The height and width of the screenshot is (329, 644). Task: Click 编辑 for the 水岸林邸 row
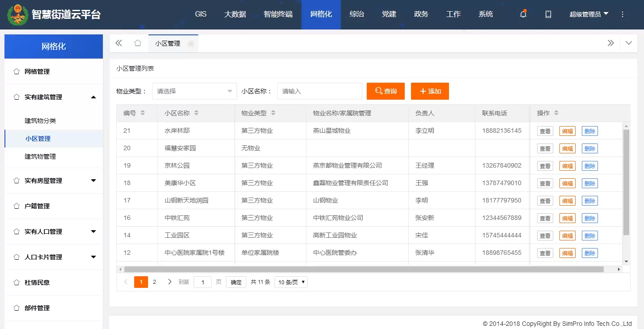[x=567, y=131]
